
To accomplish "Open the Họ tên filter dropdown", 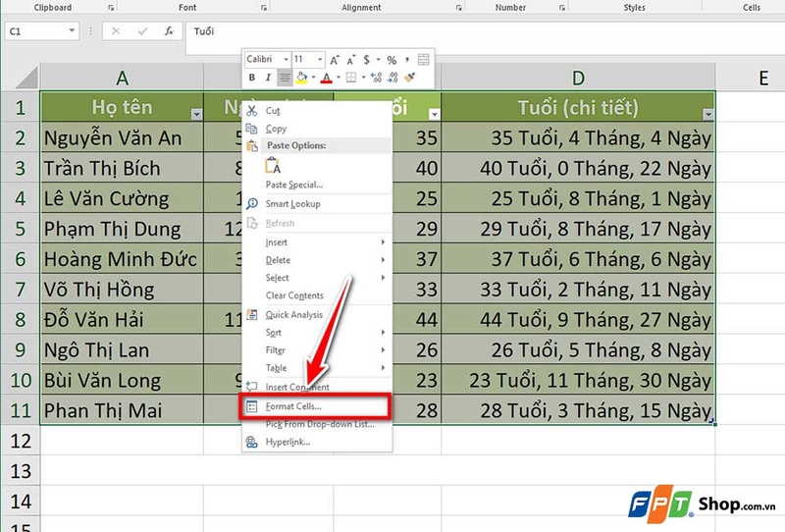I will pyautogui.click(x=197, y=115).
